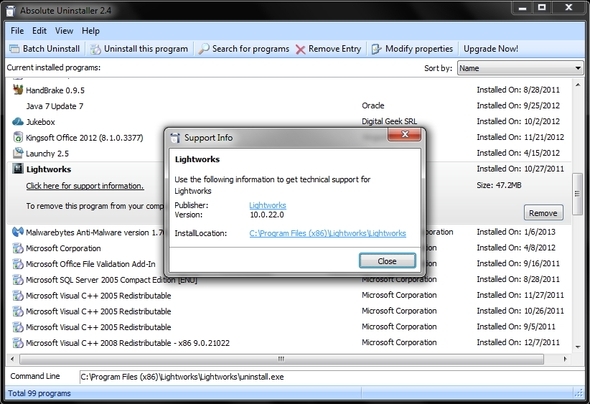Image resolution: width=590 pixels, height=404 pixels.
Task: Click 'Installed On: 1/6/2013' date text
Action: tap(516, 232)
